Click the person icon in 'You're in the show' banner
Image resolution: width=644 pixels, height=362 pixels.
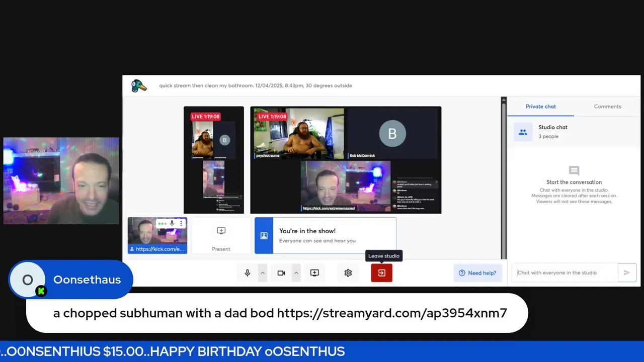[x=264, y=235]
